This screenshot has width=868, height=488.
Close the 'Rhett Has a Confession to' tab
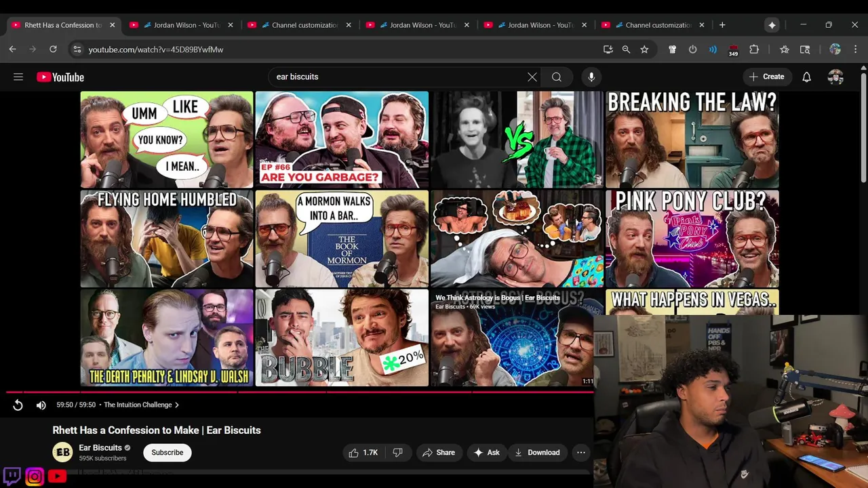coord(113,25)
